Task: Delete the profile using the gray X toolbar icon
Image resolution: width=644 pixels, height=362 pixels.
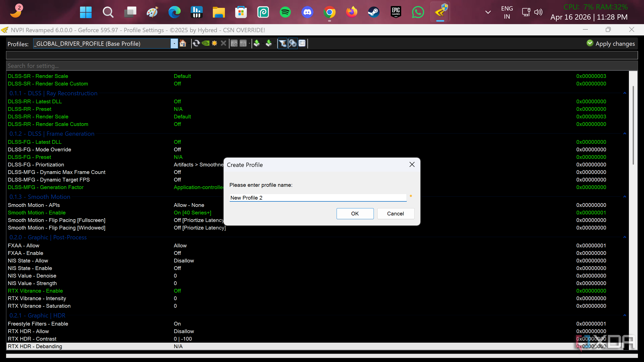Action: [223, 43]
